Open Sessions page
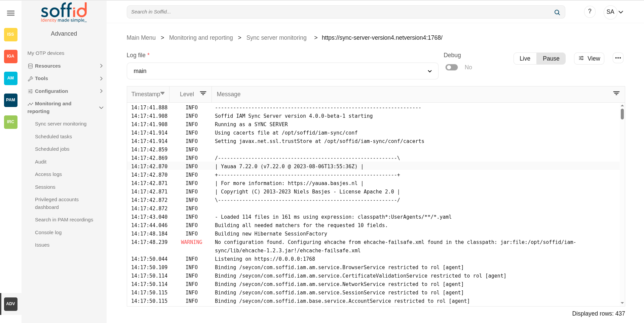 coord(45,187)
